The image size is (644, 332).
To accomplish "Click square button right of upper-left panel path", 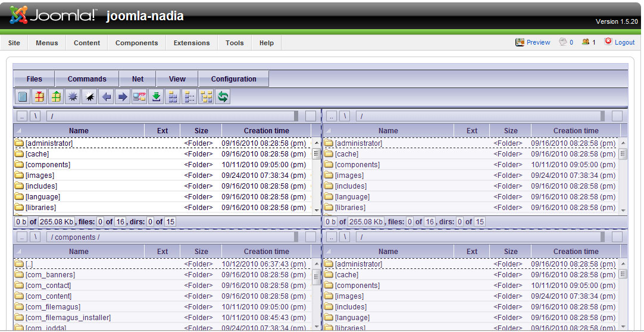I will [x=311, y=116].
